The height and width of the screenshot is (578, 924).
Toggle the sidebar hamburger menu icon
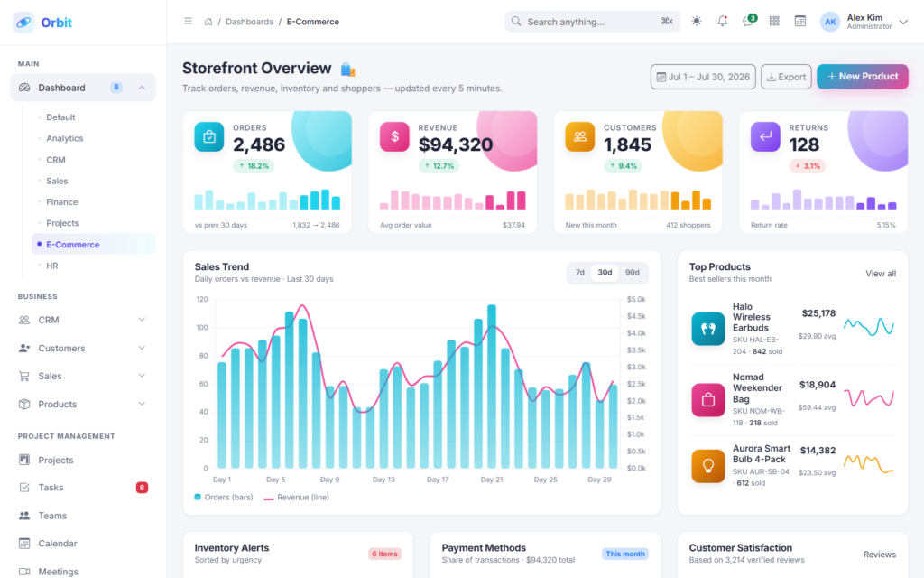click(188, 22)
